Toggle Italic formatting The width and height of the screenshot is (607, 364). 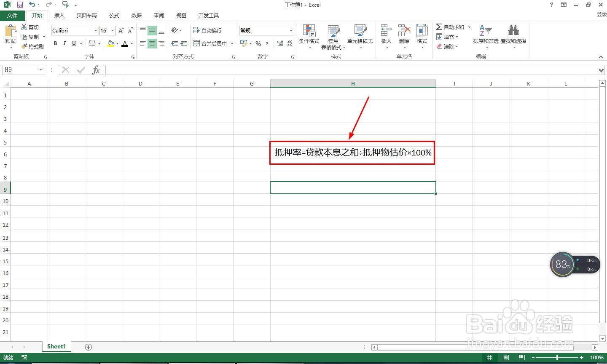click(x=64, y=43)
